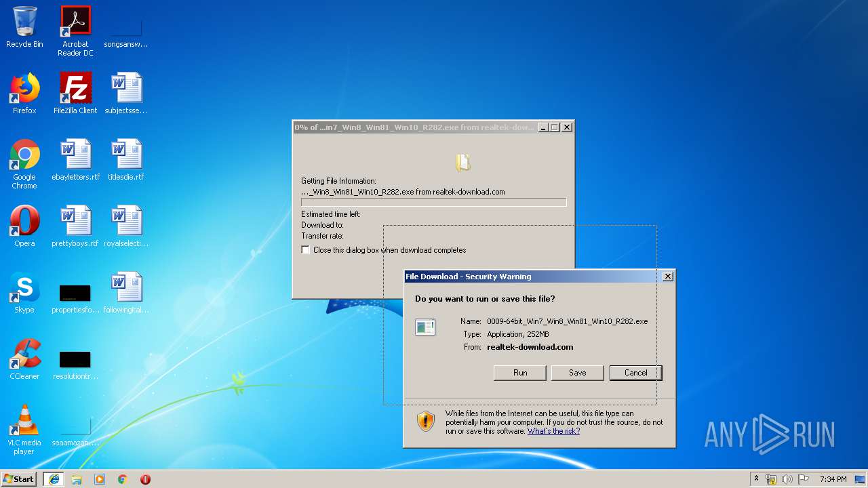Select royalselecti... document icon
This screenshot has width=868, height=488.
point(126,226)
